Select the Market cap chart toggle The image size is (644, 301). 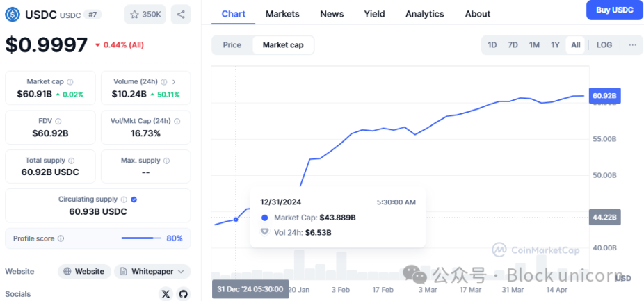coord(283,45)
